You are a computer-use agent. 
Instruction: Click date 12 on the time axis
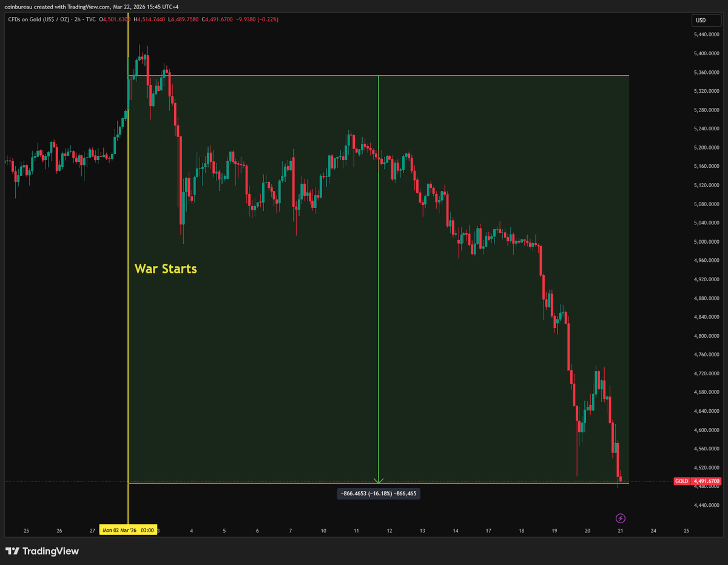coord(389,530)
